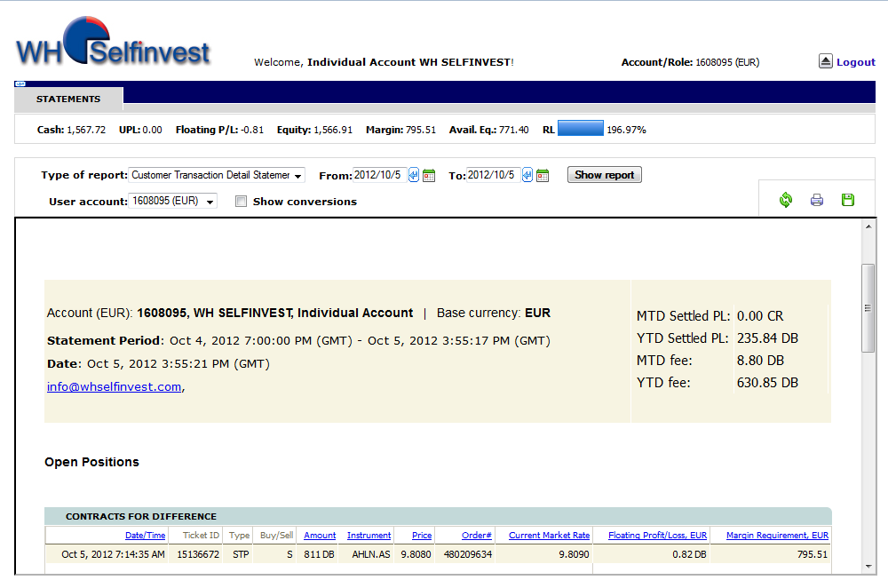Click the YTD Settled PL 235.84 DB value
Viewport: 888px width, 588px height.
[767, 338]
